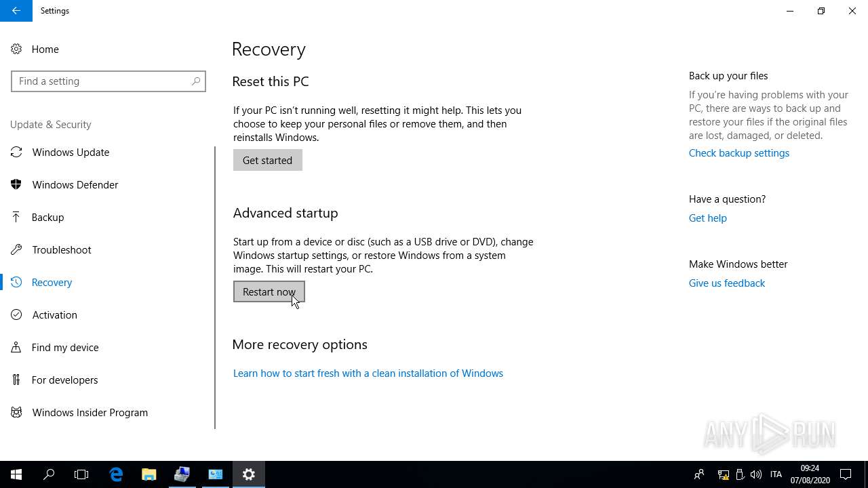The width and height of the screenshot is (868, 488).
Task: Open the computer app pinned after File Explorer
Action: [x=182, y=474]
